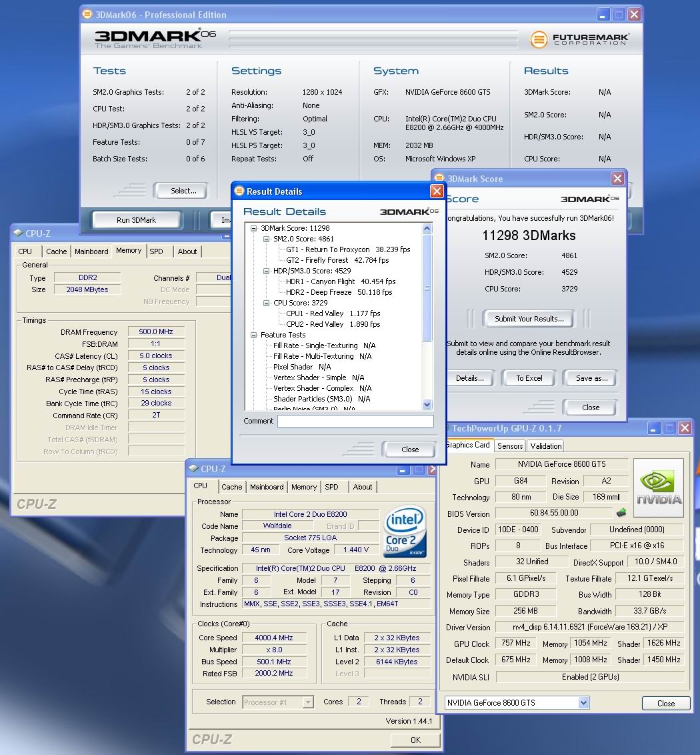
Task: Click the Intel Core 2 Duo logo
Action: pyautogui.click(x=405, y=532)
